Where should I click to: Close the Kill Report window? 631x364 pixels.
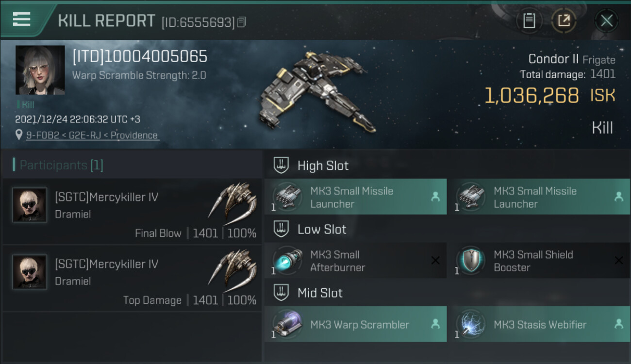[x=606, y=21]
